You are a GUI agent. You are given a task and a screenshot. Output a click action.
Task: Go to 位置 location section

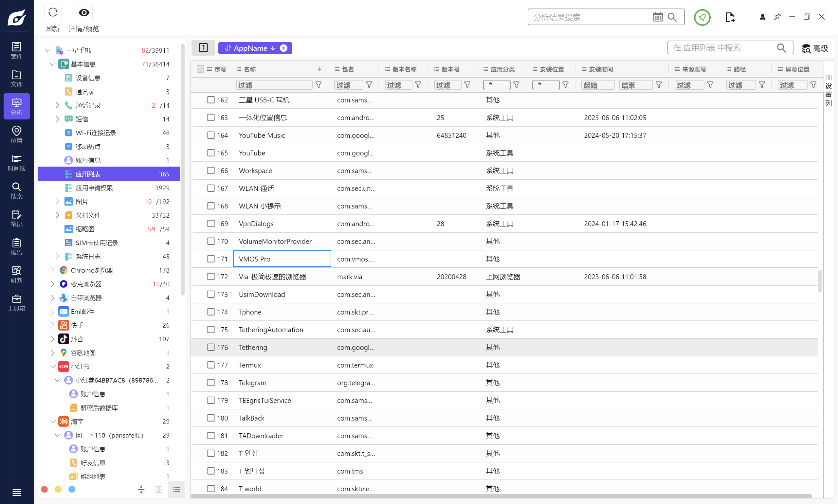16,135
